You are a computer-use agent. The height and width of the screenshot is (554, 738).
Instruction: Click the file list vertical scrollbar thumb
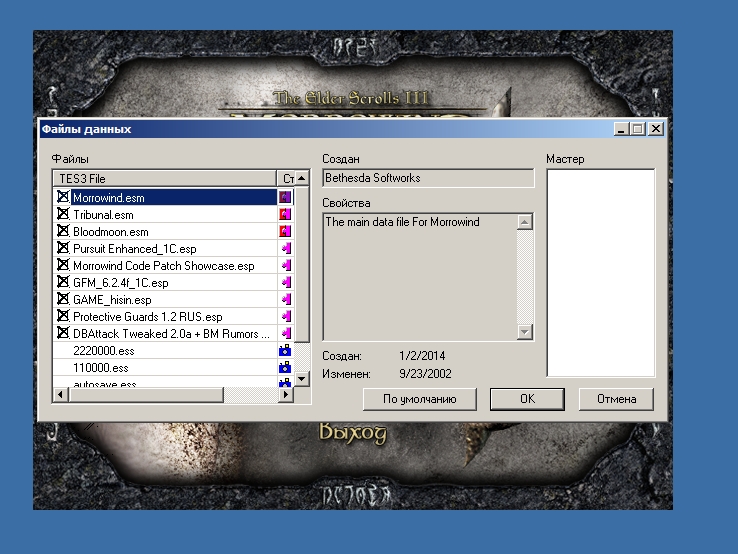coord(302,265)
